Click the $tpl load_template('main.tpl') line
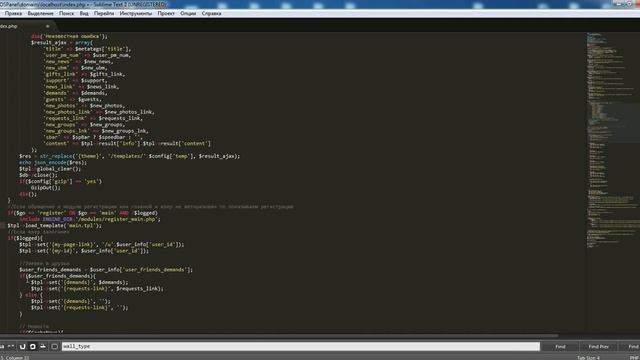The width and height of the screenshot is (640, 360). coord(55,226)
